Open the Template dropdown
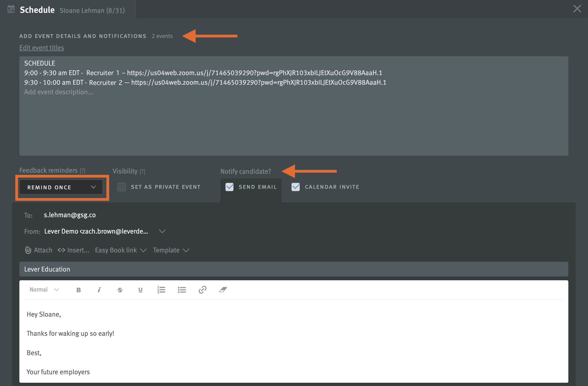588x386 pixels. 171,250
